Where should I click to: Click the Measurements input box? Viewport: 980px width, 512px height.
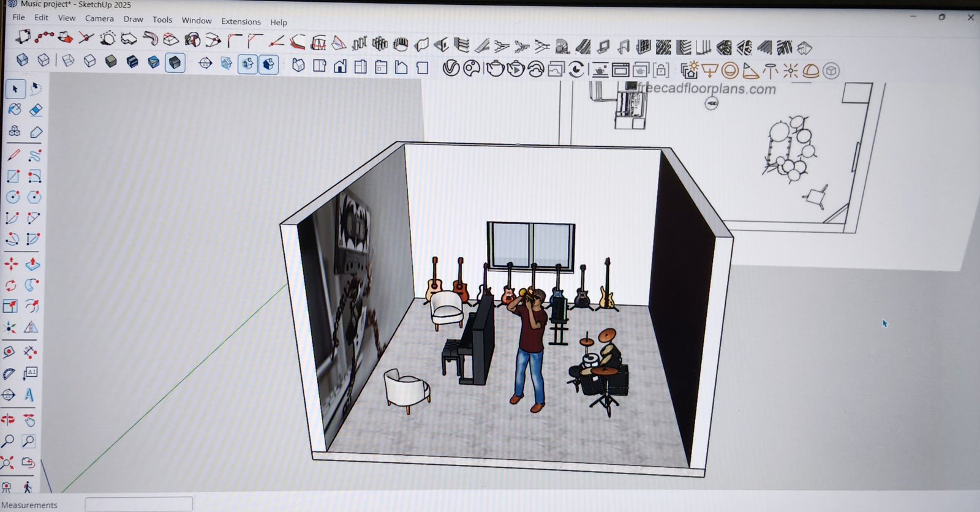click(138, 505)
